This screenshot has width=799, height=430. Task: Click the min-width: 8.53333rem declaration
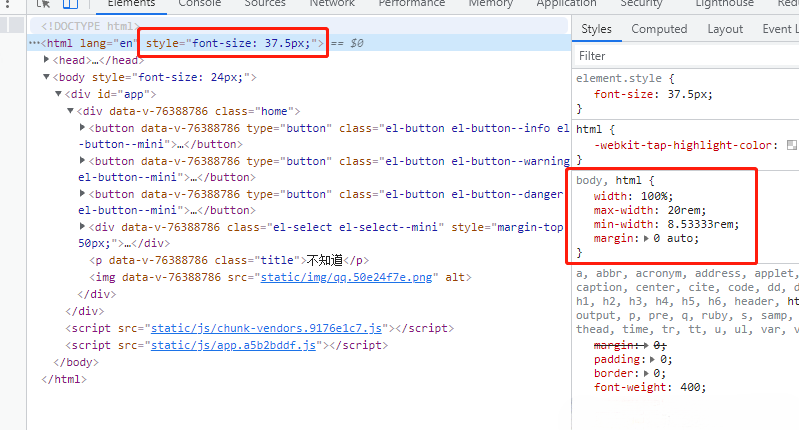(666, 224)
